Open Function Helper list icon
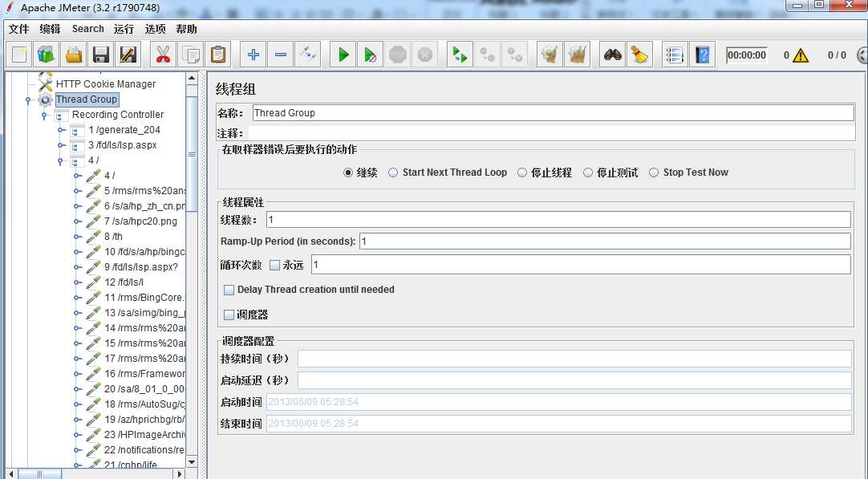 [x=674, y=55]
